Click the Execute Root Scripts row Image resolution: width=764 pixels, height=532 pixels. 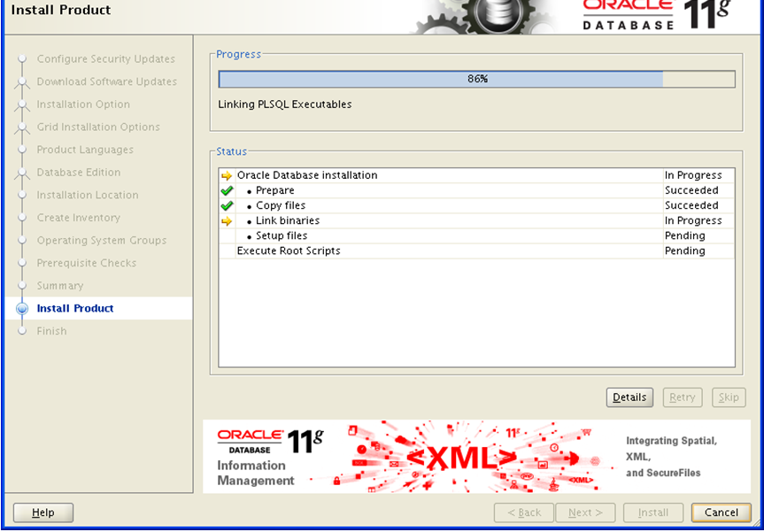click(x=476, y=251)
